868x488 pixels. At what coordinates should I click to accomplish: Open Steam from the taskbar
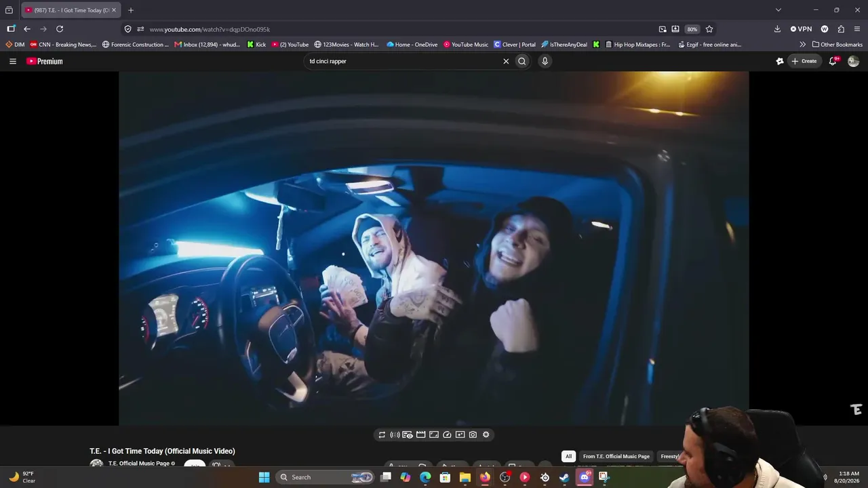(564, 477)
